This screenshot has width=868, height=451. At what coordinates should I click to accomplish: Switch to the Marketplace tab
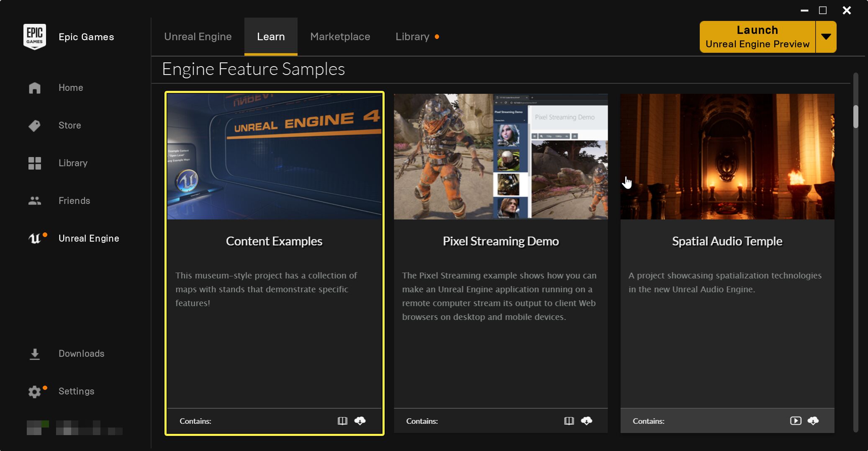tap(340, 37)
